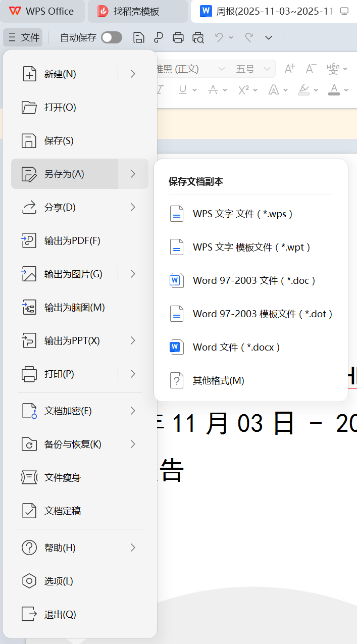Switch to the 找稻壳模板 tab
Viewport: 357px width, 644px height.
136,11
